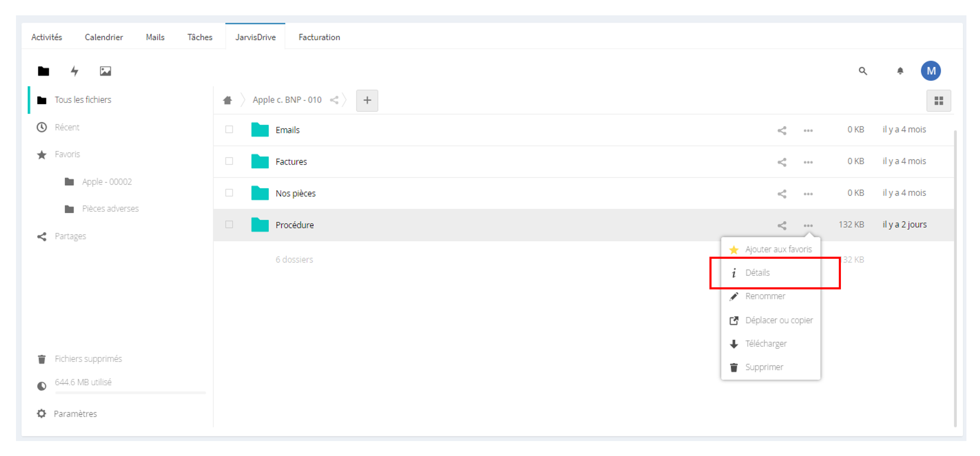Switch to grid view
Image resolution: width=980 pixels, height=456 pixels.
point(939,101)
